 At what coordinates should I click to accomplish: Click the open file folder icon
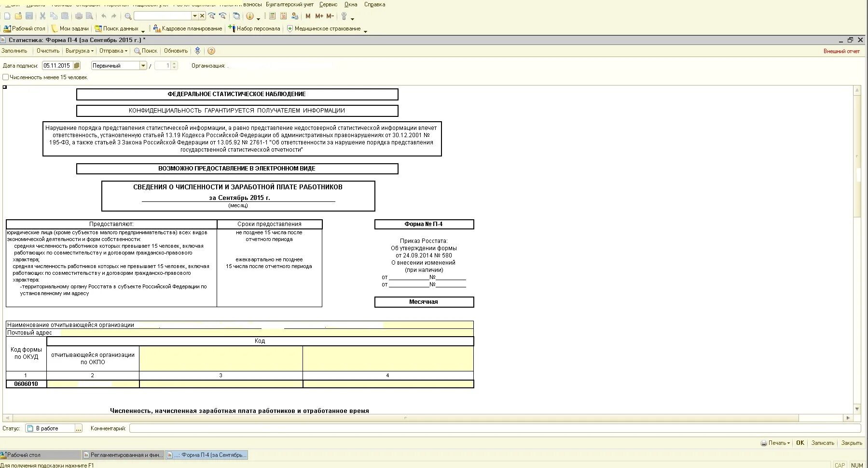coord(18,16)
